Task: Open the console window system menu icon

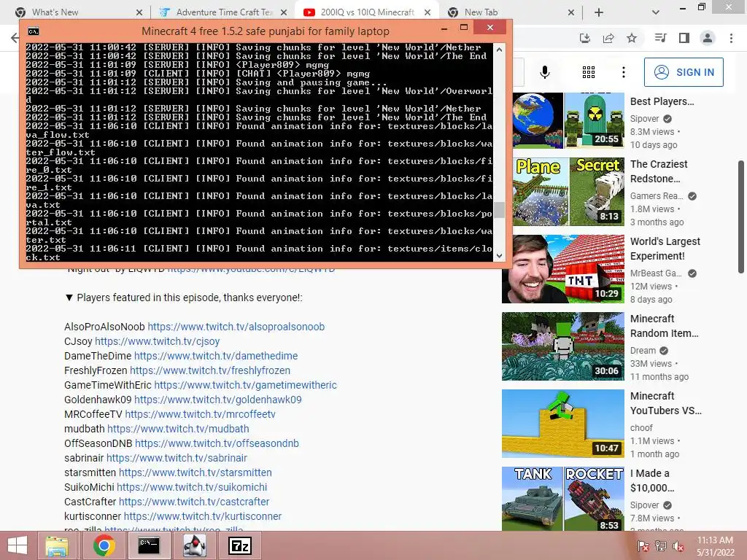Action: pyautogui.click(x=34, y=31)
